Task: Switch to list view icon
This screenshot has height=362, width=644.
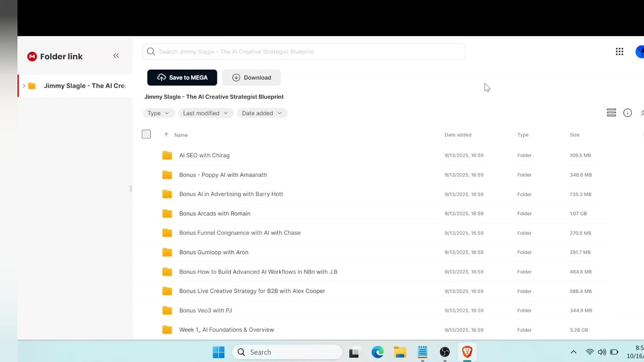Action: point(611,113)
